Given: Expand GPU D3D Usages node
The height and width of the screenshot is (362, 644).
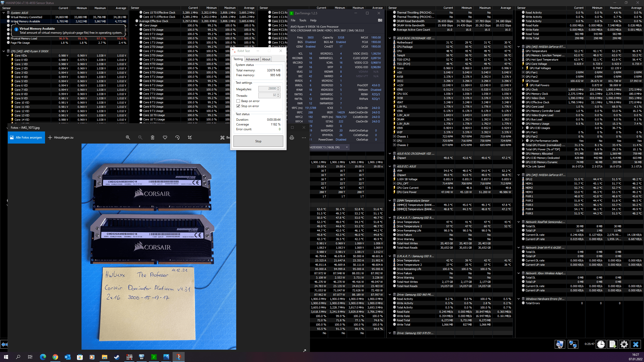Looking at the screenshot, I should 523,128.
